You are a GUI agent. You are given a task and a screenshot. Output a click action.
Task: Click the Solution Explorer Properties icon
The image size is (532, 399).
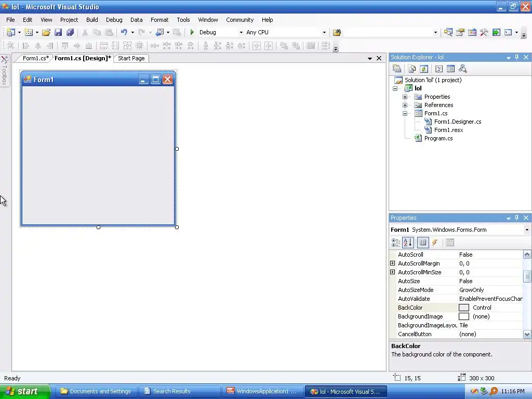click(397, 69)
